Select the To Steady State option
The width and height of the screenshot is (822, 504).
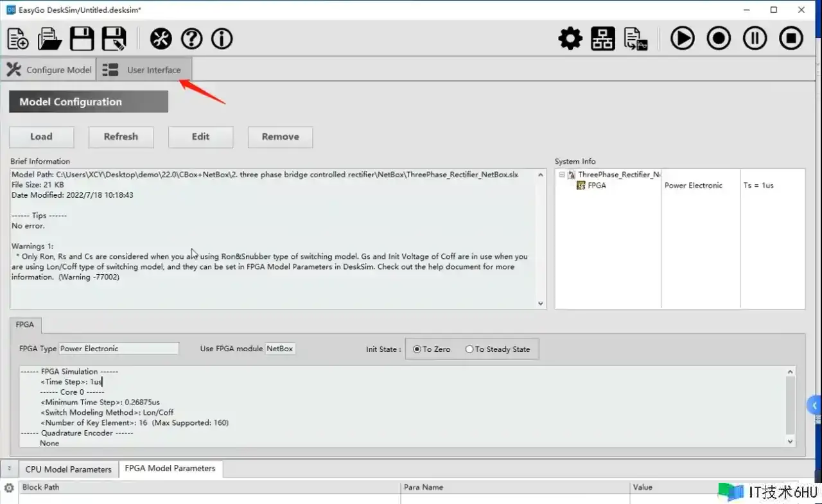pyautogui.click(x=498, y=349)
